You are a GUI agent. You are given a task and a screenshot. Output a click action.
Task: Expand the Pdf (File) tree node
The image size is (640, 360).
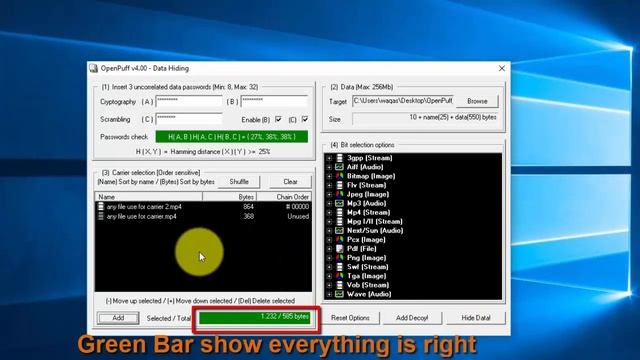click(x=329, y=249)
